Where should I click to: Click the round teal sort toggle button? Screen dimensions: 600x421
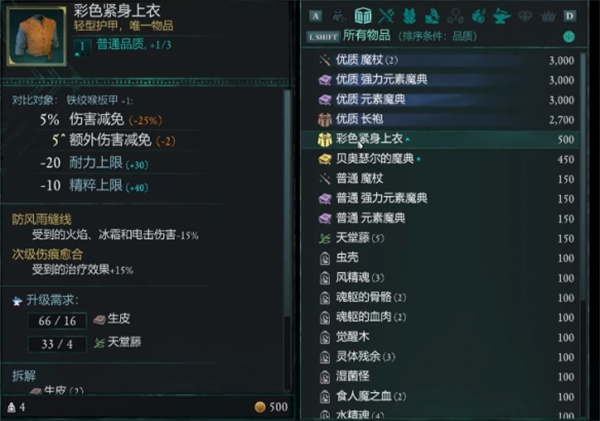pos(569,37)
